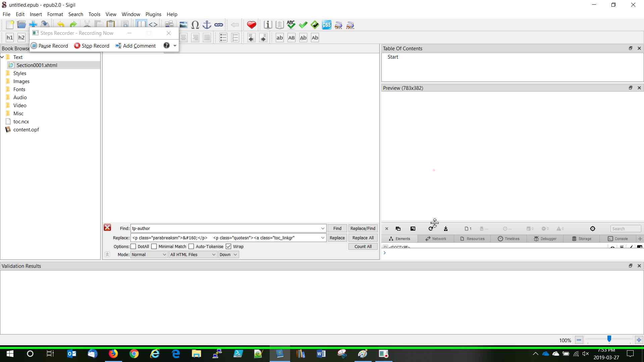
Task: Collapse the Text folder in Book Browser
Action: [x=2, y=57]
